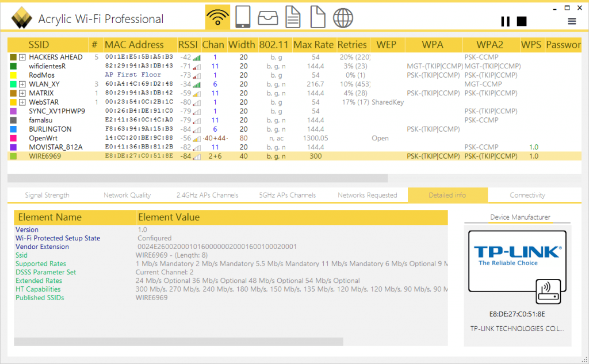Select the Detailed info tab

(448, 196)
